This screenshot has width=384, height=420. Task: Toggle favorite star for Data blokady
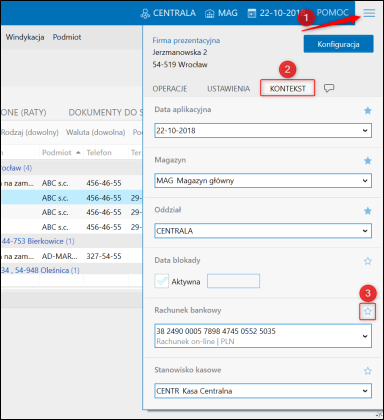pyautogui.click(x=368, y=261)
